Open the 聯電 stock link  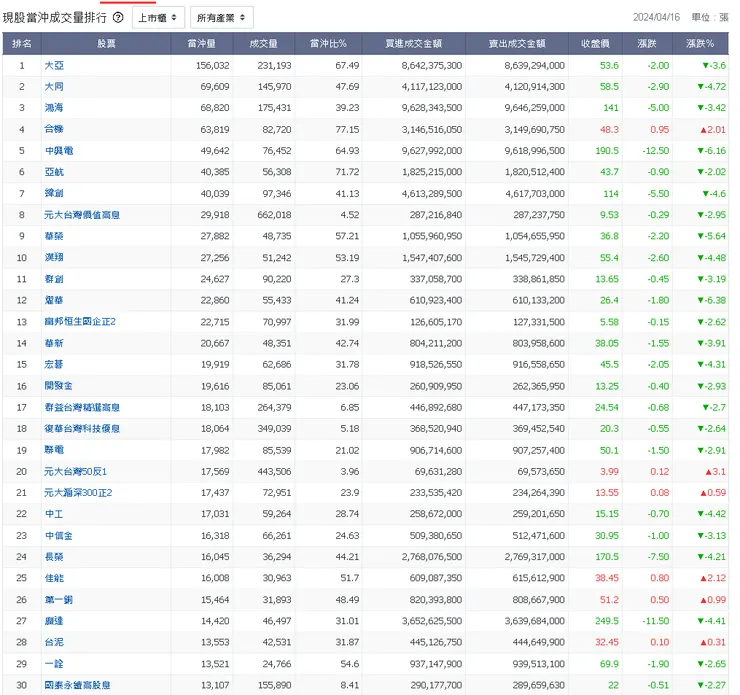tap(54, 450)
